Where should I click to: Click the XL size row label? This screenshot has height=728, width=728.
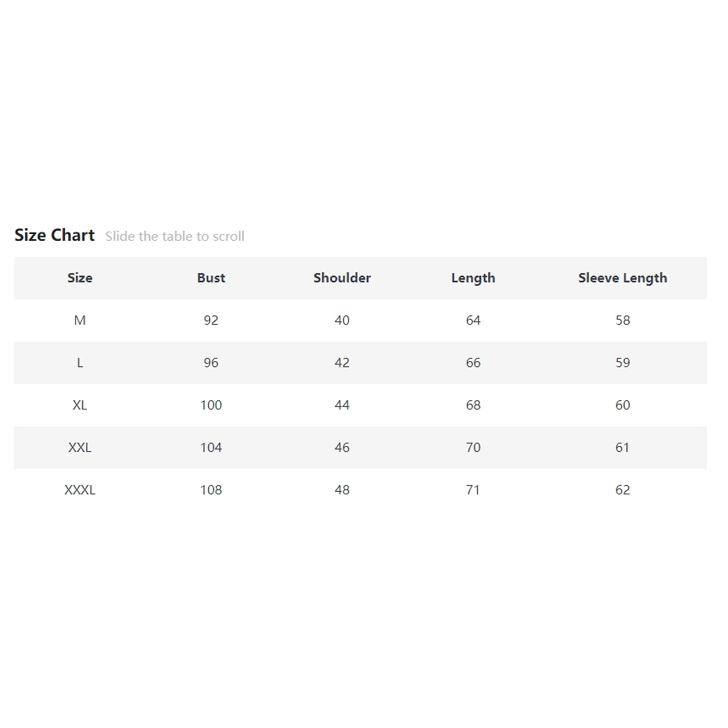tap(80, 405)
